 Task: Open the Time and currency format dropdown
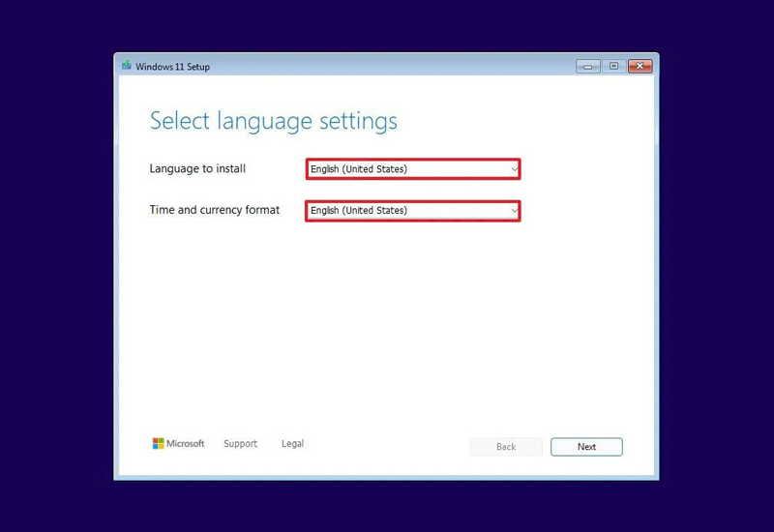pyautogui.click(x=413, y=211)
